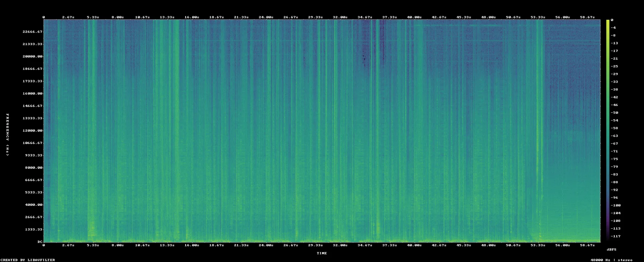Screen dimensions: 644x262
Task: Click the 5333.33 frequency axis label
Action: tap(34, 193)
